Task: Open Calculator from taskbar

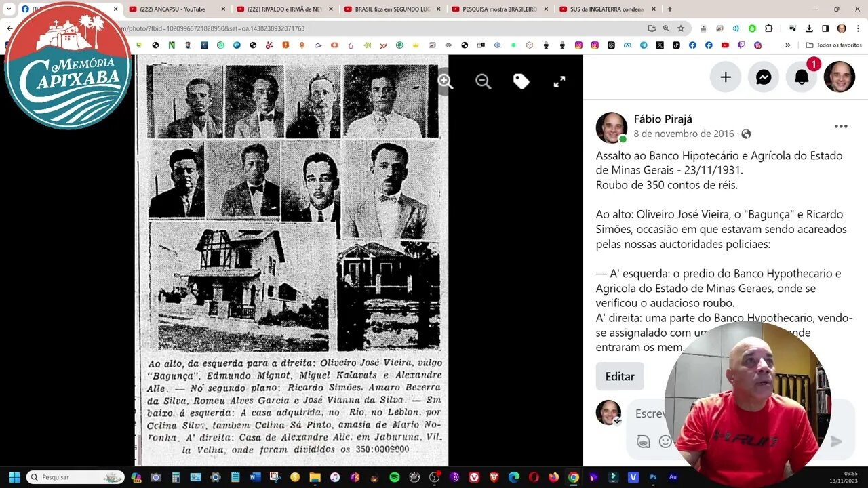Action: click(x=176, y=477)
